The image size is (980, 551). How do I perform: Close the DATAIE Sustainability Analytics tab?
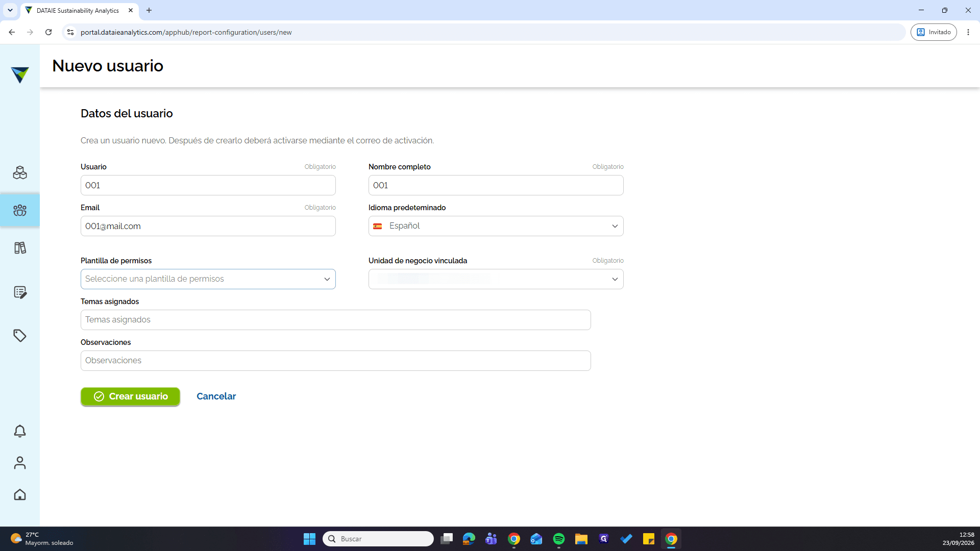pyautogui.click(x=131, y=10)
